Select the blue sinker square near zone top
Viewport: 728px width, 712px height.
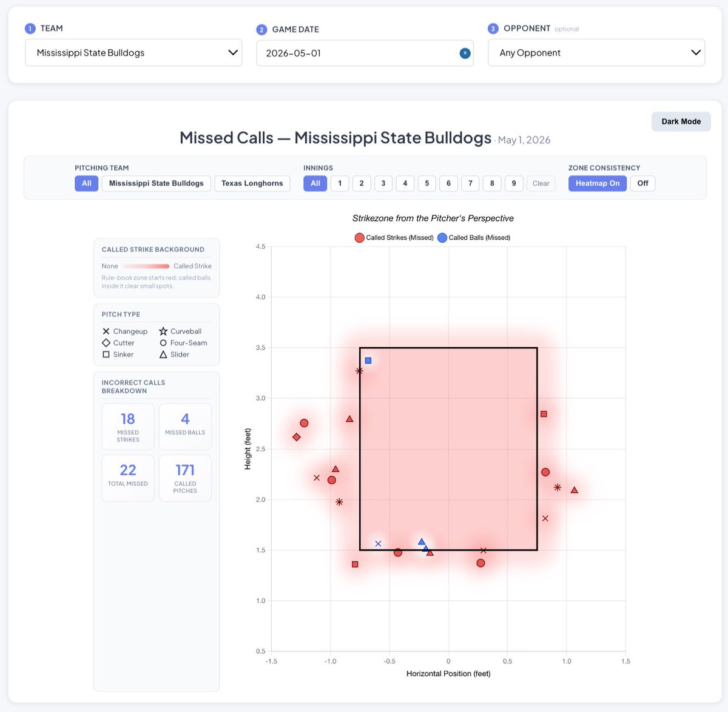tap(368, 361)
